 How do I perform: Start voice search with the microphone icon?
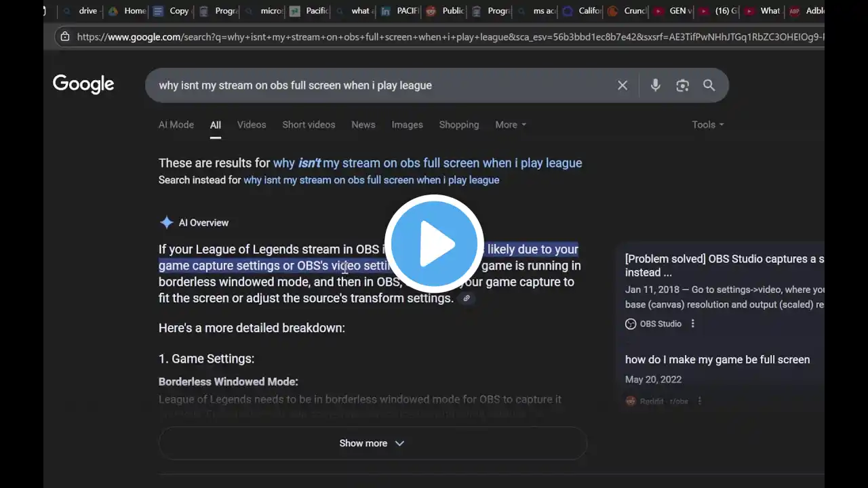pyautogui.click(x=655, y=85)
